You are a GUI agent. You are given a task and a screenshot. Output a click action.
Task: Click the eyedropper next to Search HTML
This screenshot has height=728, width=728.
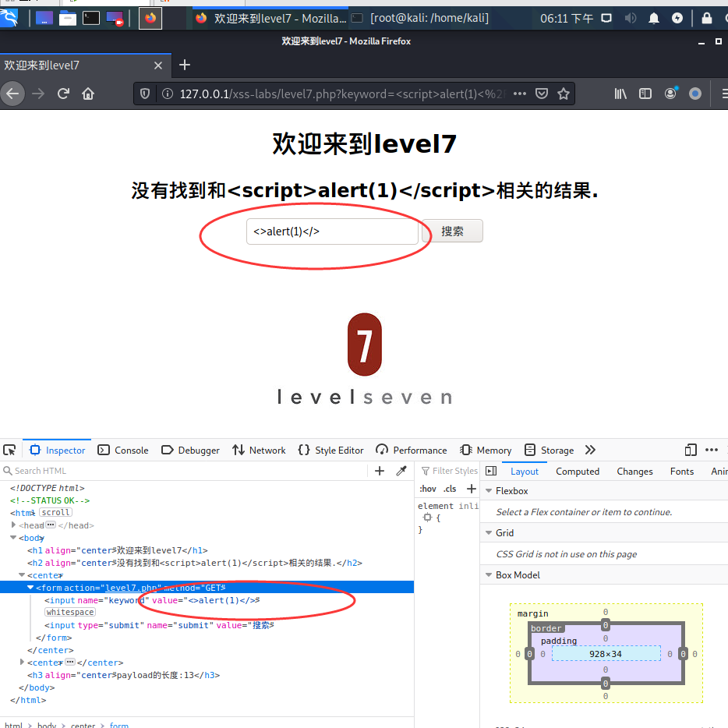401,471
